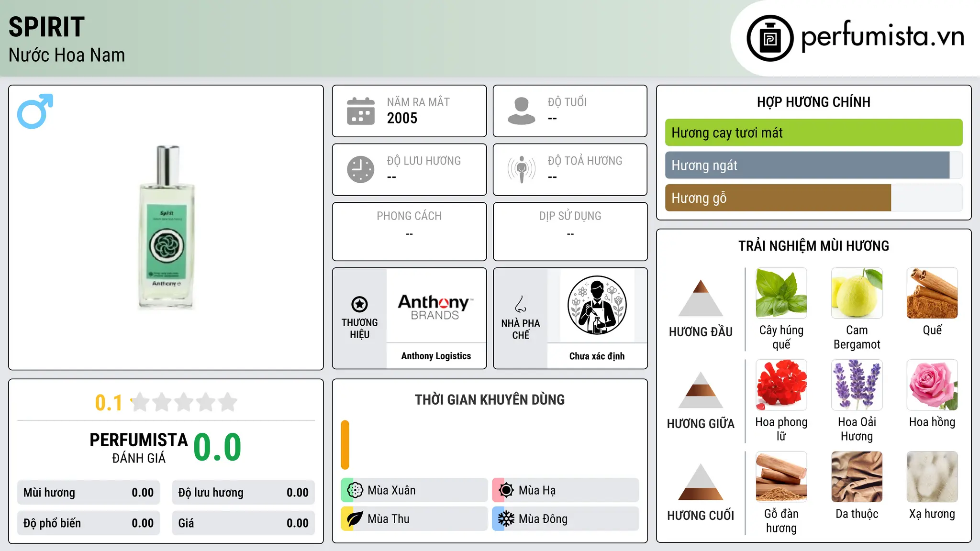Click the HỢP HƯƠNG CHÍNH heading
Screen dimensions: 980x551
click(813, 102)
